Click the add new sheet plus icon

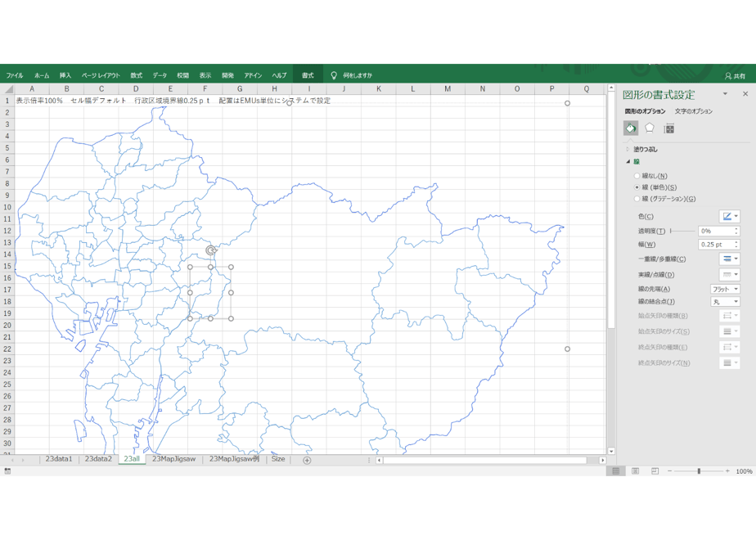pyautogui.click(x=307, y=460)
